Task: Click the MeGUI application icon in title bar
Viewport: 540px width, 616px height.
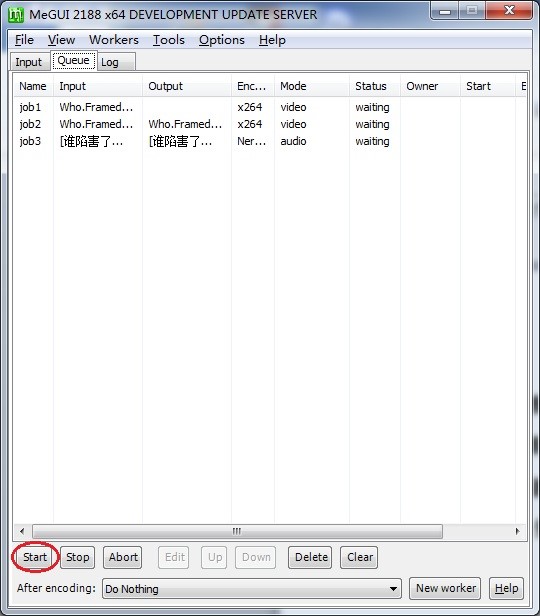Action: pyautogui.click(x=16, y=15)
